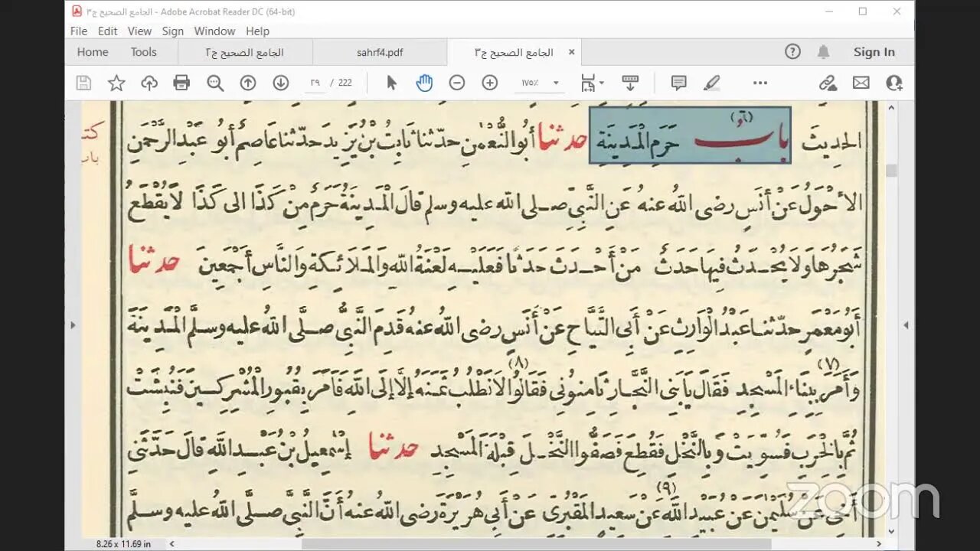
Task: Click the Adobe Acrobat title bar icon
Action: tap(76, 11)
